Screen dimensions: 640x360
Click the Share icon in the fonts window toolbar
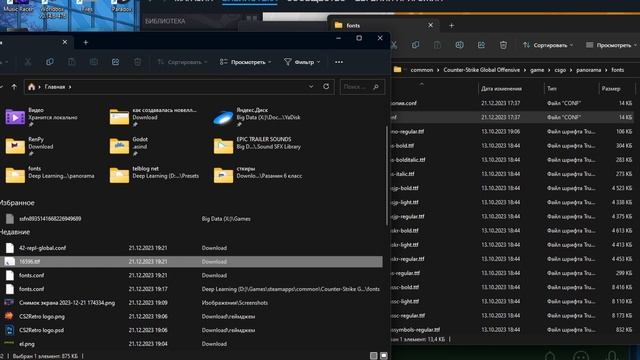[x=481, y=45]
